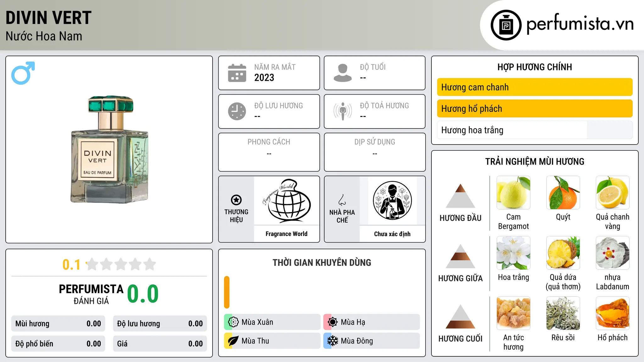This screenshot has width=644, height=362.
Task: Click the nose icon above Nhà pha chế
Action: tap(342, 200)
